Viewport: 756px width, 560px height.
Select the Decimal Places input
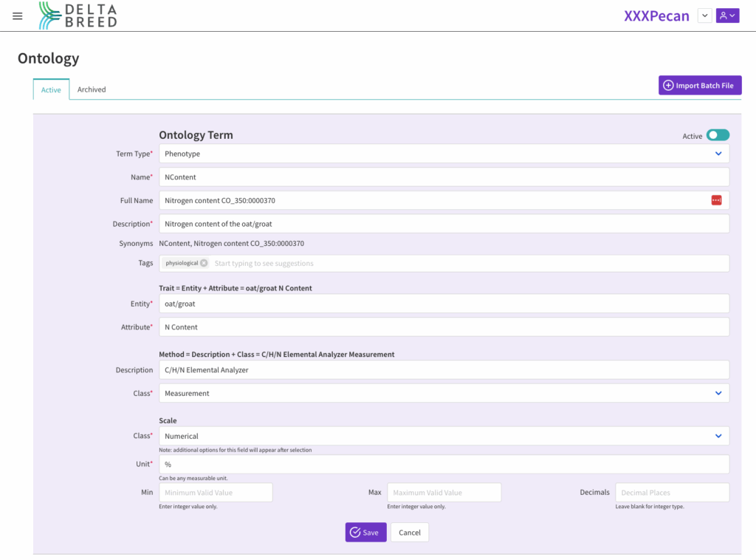[672, 493]
